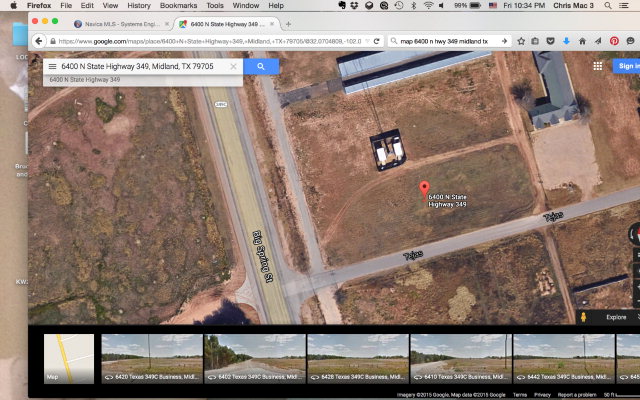Image resolution: width=640 pixels, height=400 pixels.
Task: Click the Hello chat smiley icon
Action: (631, 41)
